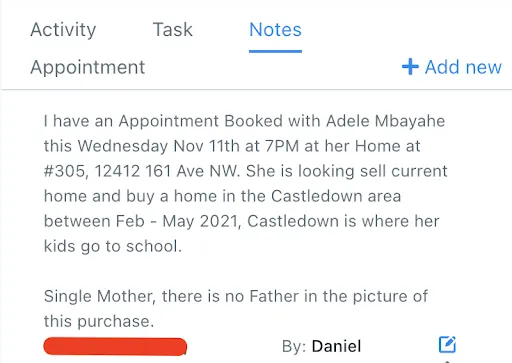
Task: Click the "Add new" link text
Action: [x=463, y=67]
